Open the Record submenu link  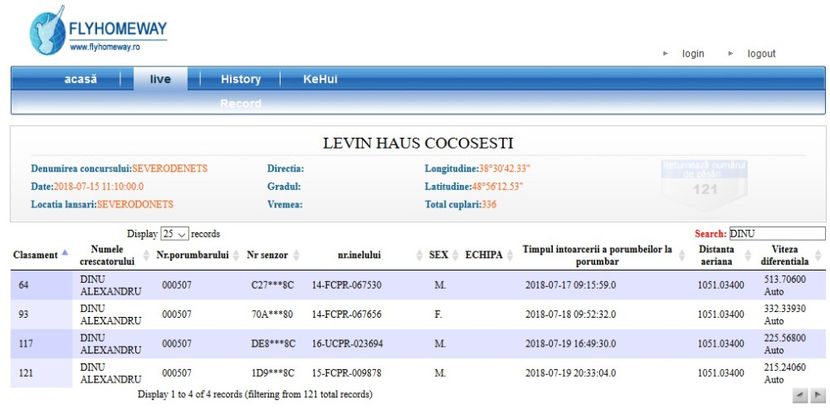240,104
